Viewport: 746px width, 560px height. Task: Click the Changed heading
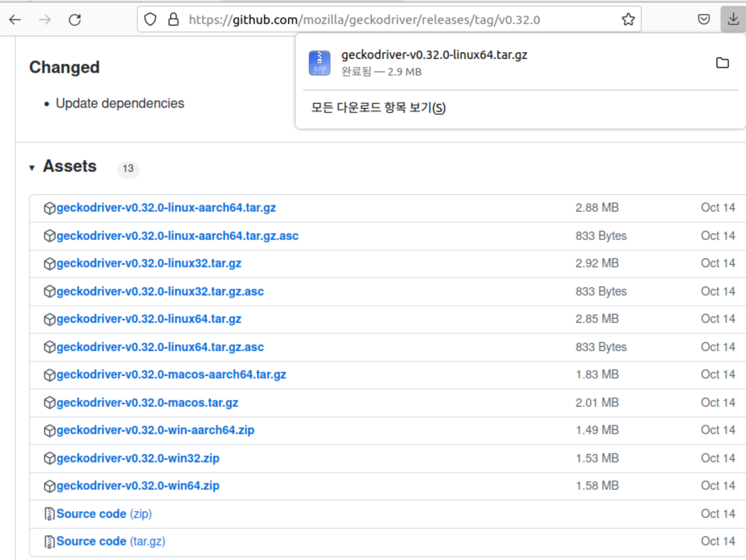[64, 67]
